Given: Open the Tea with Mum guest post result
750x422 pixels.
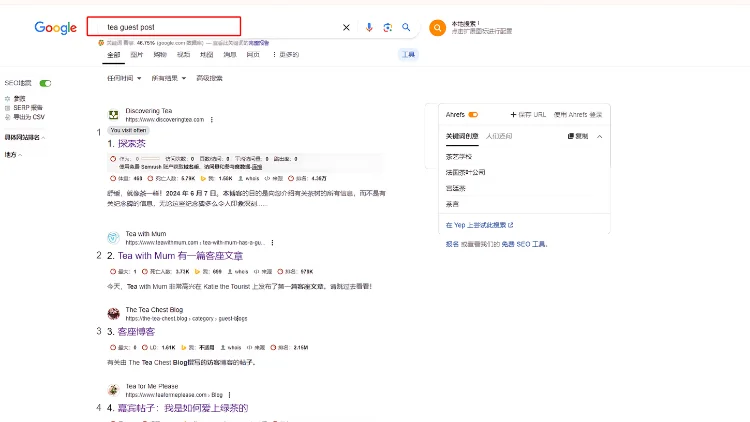Looking at the screenshot, I should pos(180,256).
